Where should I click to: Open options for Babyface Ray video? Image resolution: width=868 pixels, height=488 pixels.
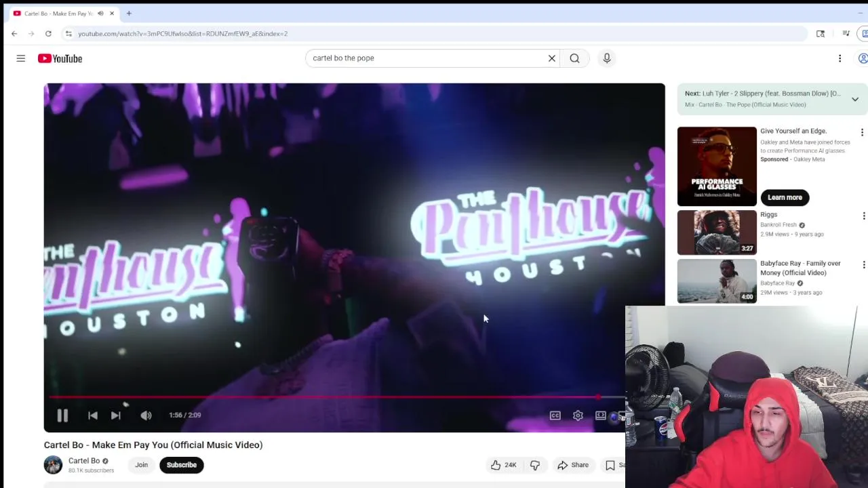[x=863, y=264]
